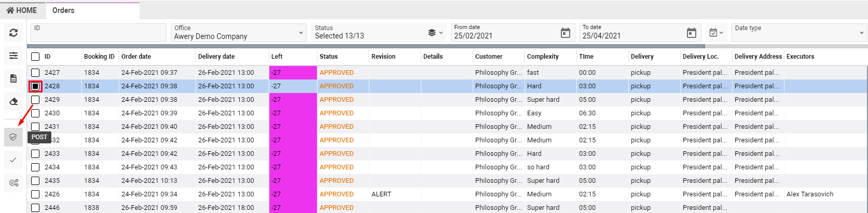The height and width of the screenshot is (213, 868).
Task: Open the date preset calendar dropdown
Action: [716, 33]
